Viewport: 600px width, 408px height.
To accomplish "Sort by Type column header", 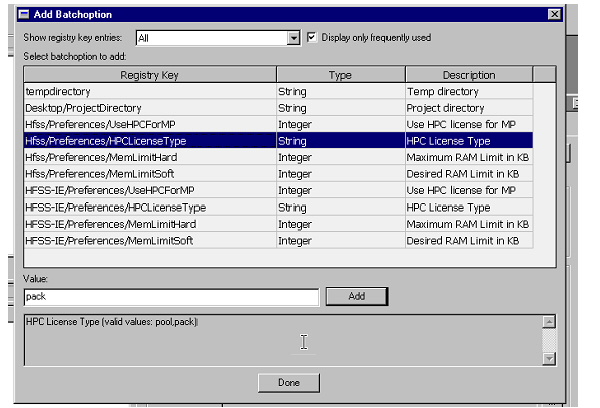I will 341,75.
